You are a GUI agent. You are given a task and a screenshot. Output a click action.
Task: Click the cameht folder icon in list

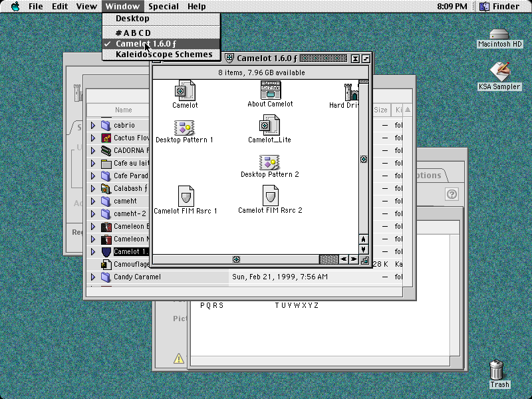106,201
